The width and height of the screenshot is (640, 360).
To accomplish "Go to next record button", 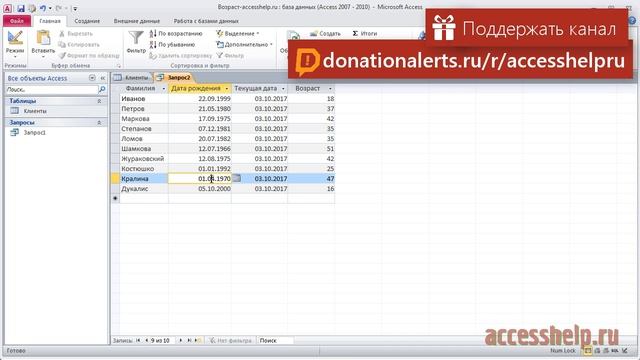I will pyautogui.click(x=181, y=340).
